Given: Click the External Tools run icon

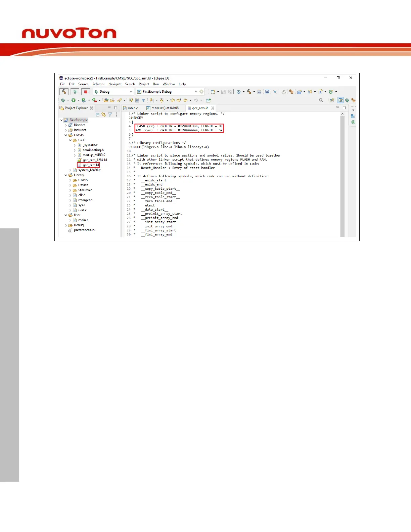Looking at the screenshot, I should [x=95, y=100].
